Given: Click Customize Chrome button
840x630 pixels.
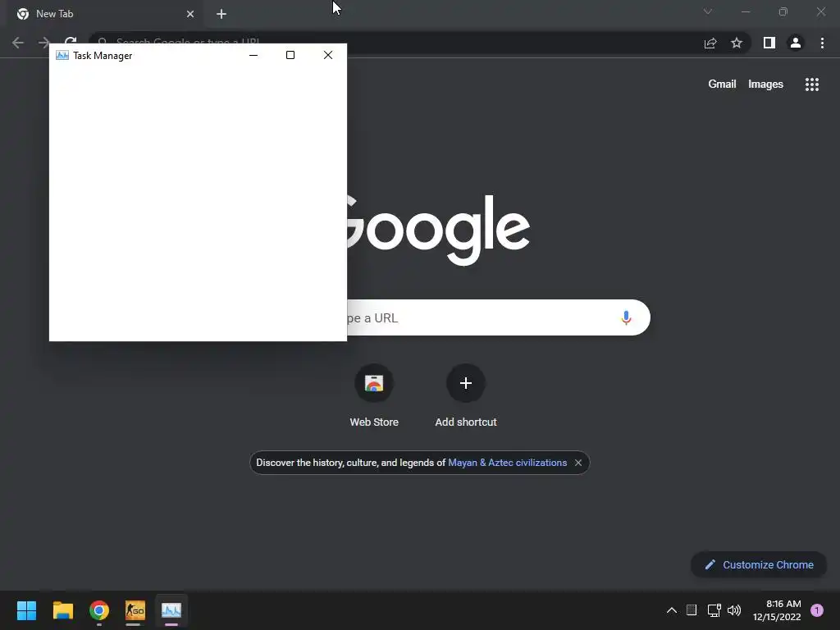Looking at the screenshot, I should [x=759, y=564].
